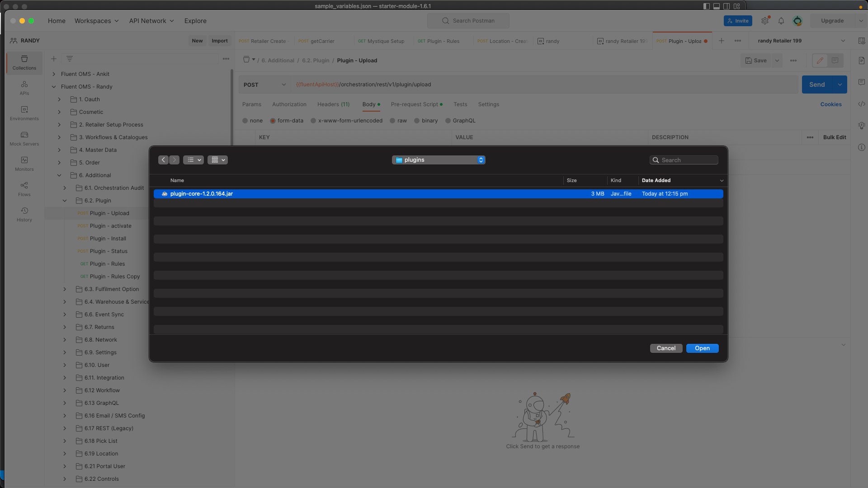Open the plugins folder dropdown
Screen dimensions: 868x488
click(x=481, y=160)
